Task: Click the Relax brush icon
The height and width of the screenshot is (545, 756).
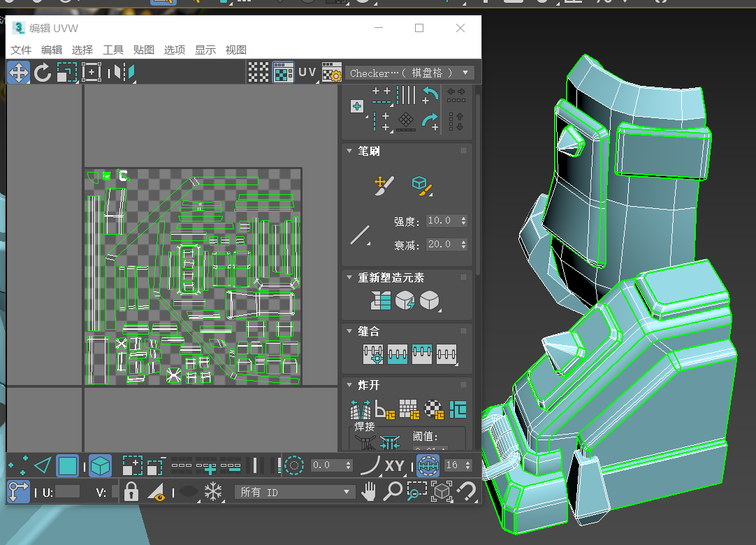Action: (420, 185)
